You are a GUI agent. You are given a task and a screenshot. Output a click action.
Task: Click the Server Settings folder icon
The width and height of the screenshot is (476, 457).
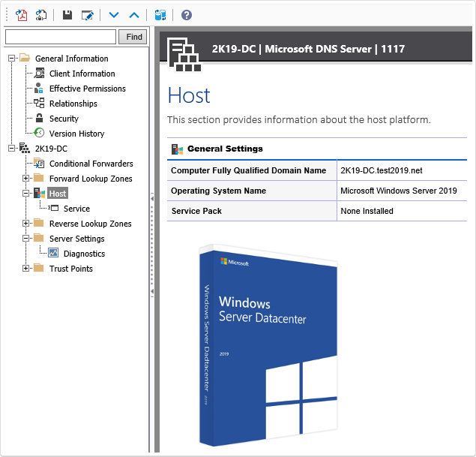(x=38, y=238)
